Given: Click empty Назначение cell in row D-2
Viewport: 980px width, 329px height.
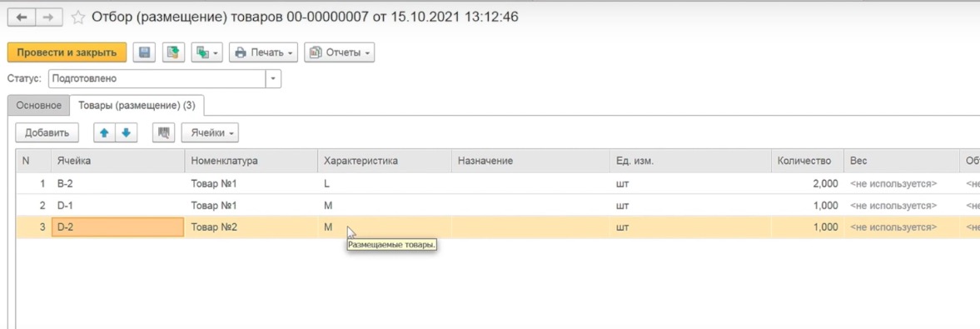Looking at the screenshot, I should [x=530, y=227].
